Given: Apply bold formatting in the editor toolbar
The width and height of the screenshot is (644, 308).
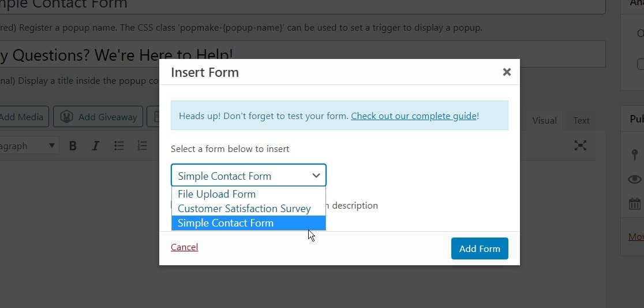Looking at the screenshot, I should 73,146.
